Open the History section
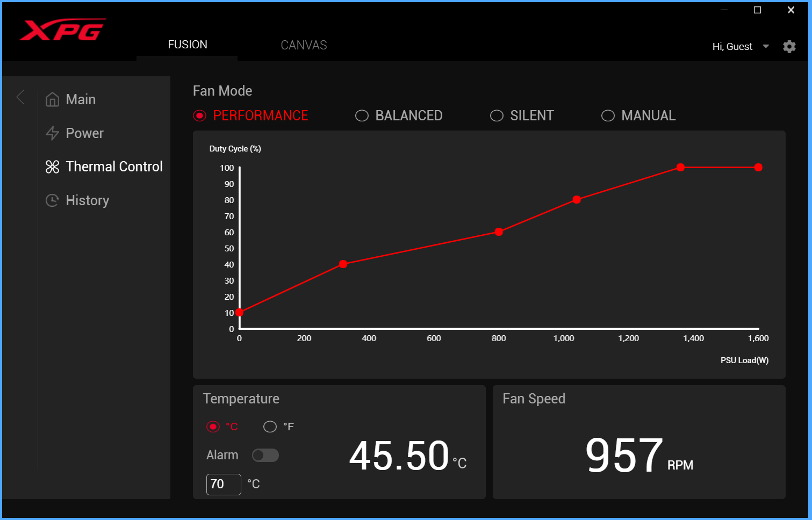 click(x=87, y=200)
